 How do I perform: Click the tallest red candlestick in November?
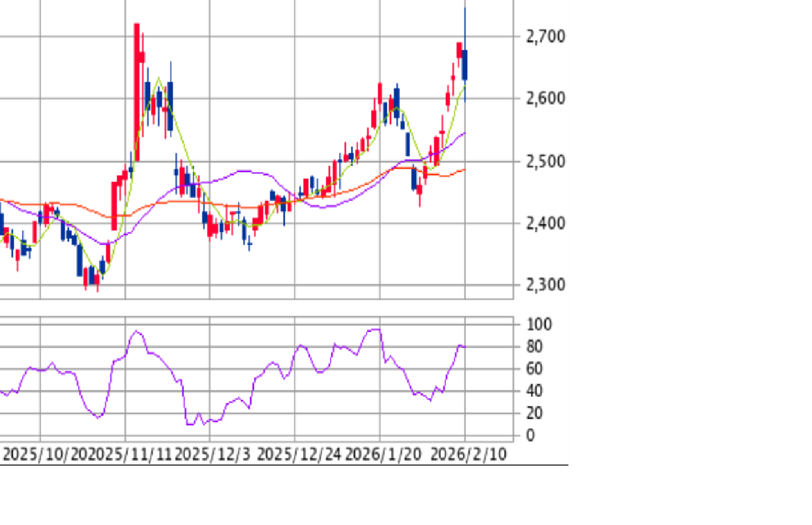tap(137, 84)
